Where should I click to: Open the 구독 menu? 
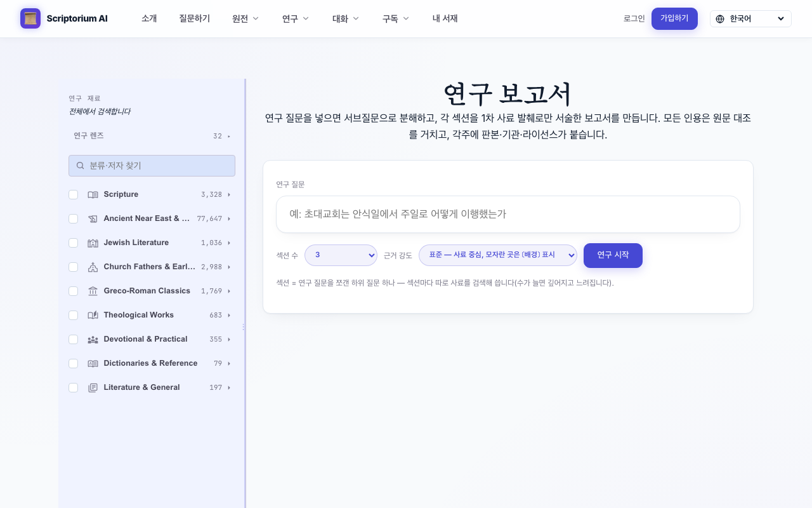396,18
